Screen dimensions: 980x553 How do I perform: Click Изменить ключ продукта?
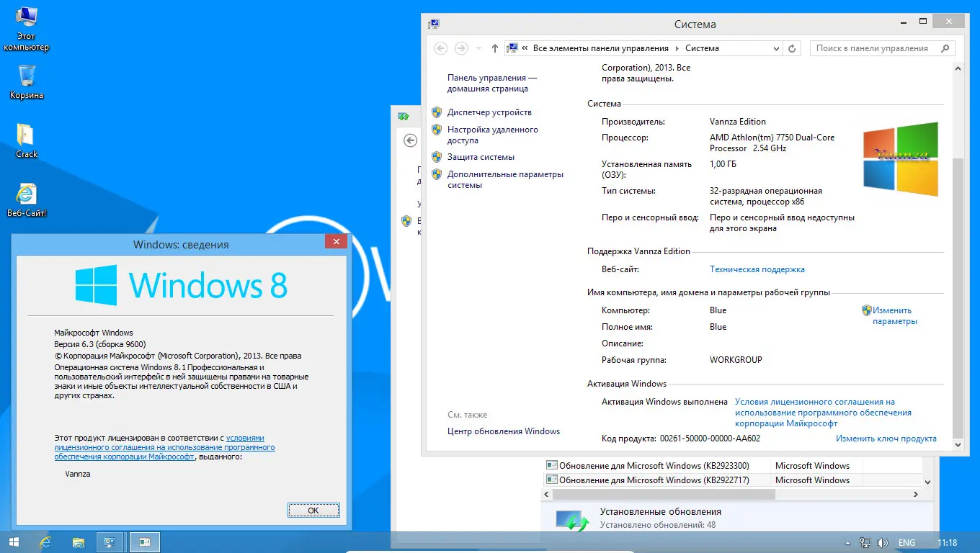coord(886,439)
